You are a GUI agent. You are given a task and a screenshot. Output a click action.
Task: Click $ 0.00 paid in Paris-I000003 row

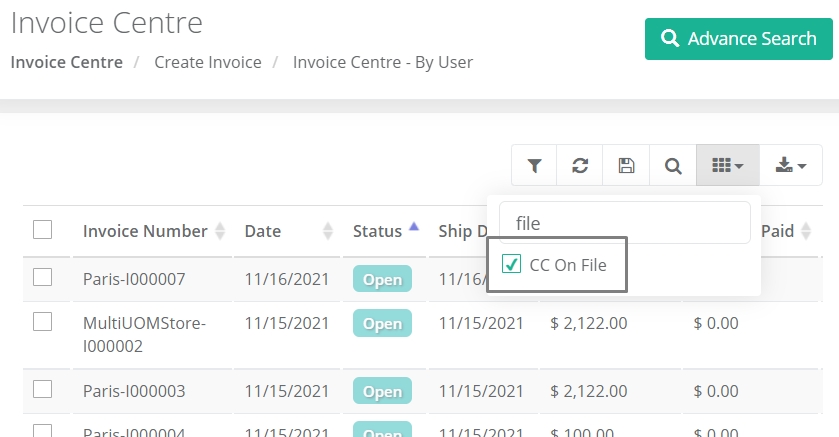716,391
